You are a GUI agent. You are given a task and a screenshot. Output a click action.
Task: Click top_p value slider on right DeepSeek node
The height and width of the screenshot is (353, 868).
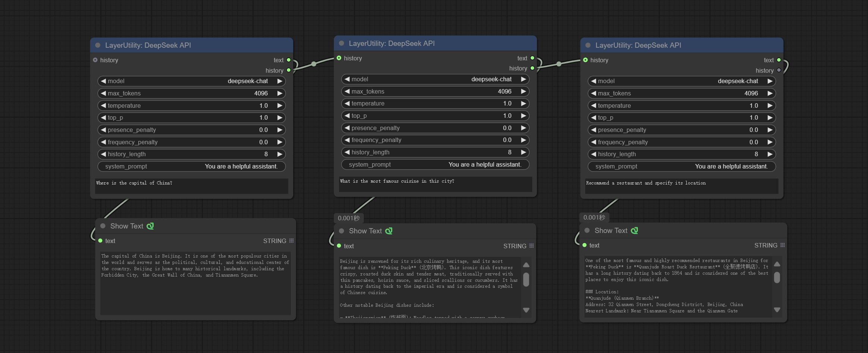[681, 118]
